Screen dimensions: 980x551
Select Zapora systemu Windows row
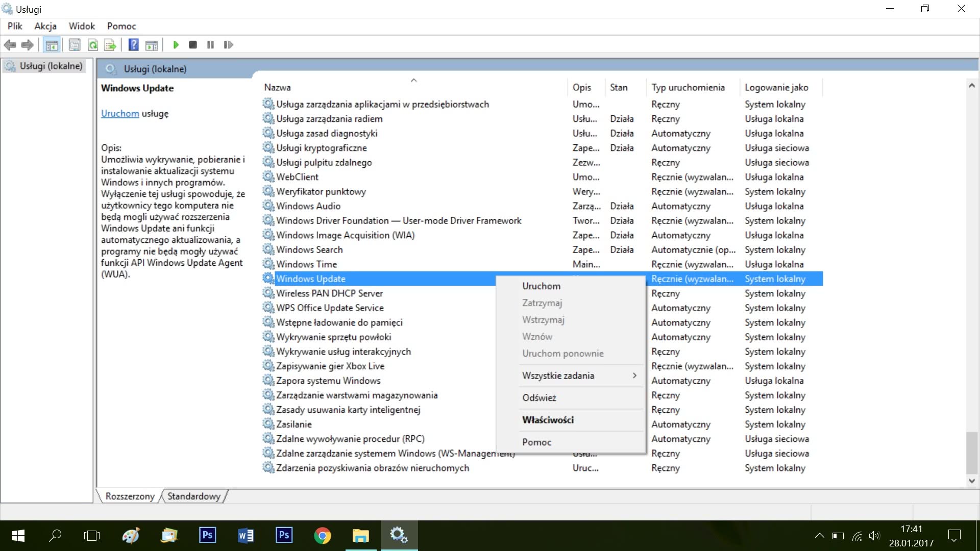point(543,381)
